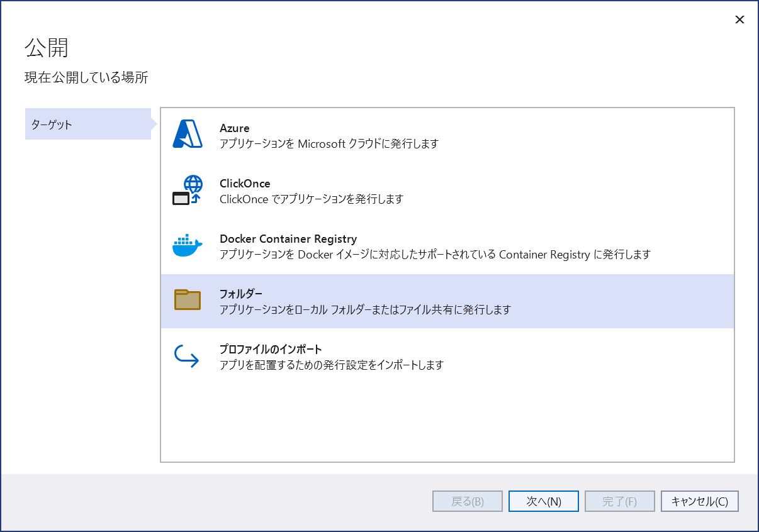Close the 公開 dialog with X
This screenshot has width=759, height=532.
(739, 19)
